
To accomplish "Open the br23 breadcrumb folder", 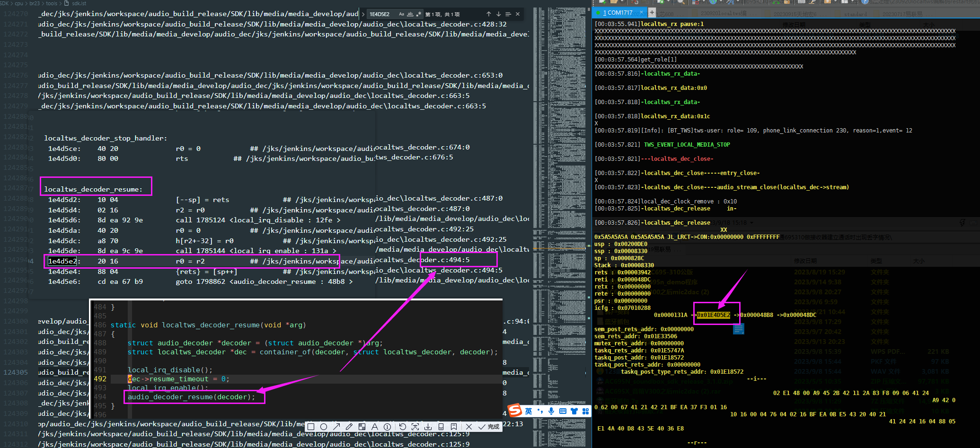I will [x=35, y=3].
